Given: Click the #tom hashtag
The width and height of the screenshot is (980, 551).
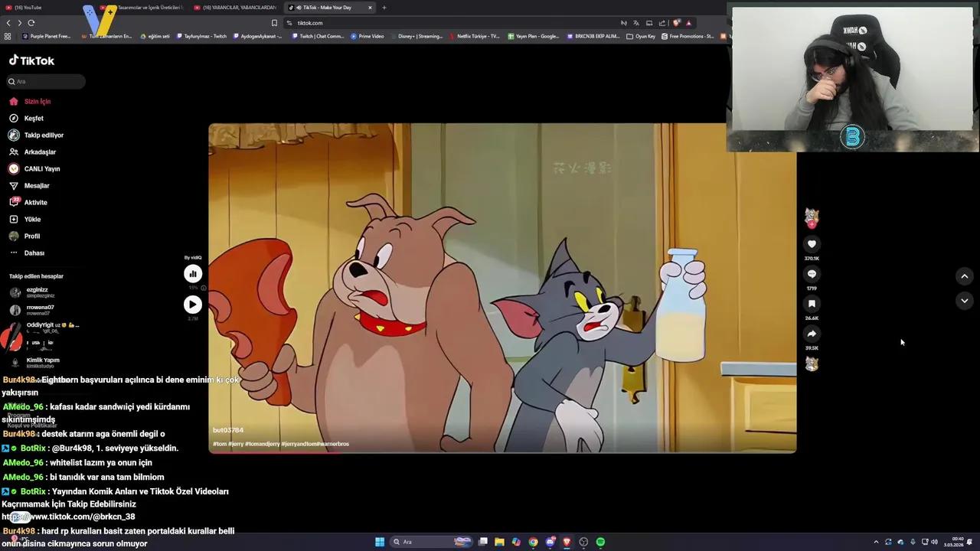Looking at the screenshot, I should [220, 444].
